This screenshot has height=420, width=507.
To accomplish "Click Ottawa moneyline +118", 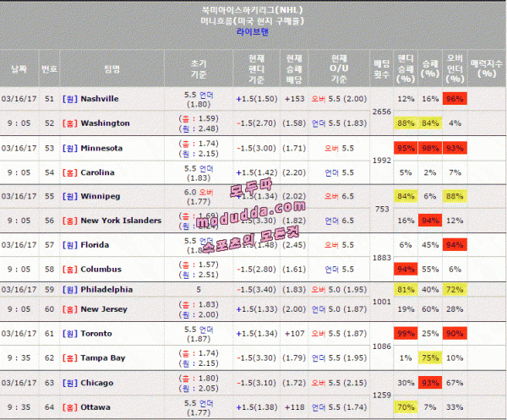I will click(x=295, y=407).
